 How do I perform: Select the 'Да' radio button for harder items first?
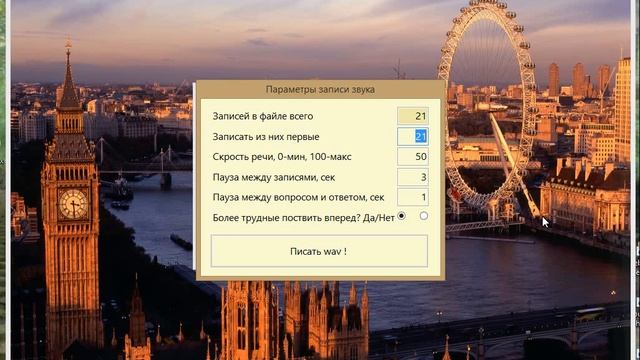(x=402, y=216)
